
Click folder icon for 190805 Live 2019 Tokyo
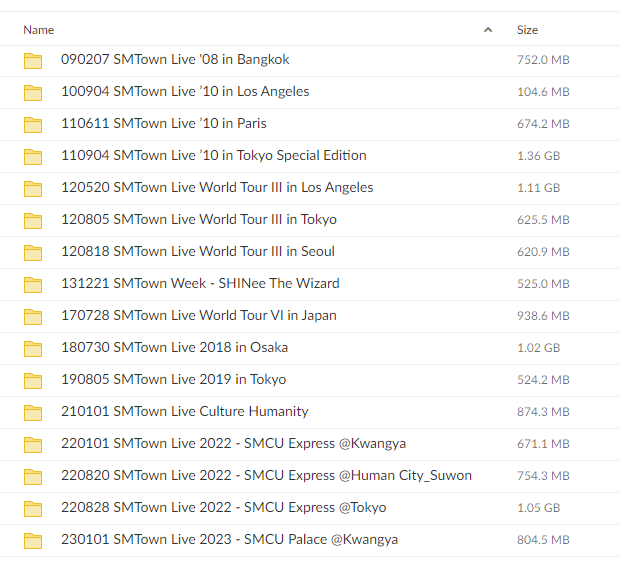coord(33,381)
